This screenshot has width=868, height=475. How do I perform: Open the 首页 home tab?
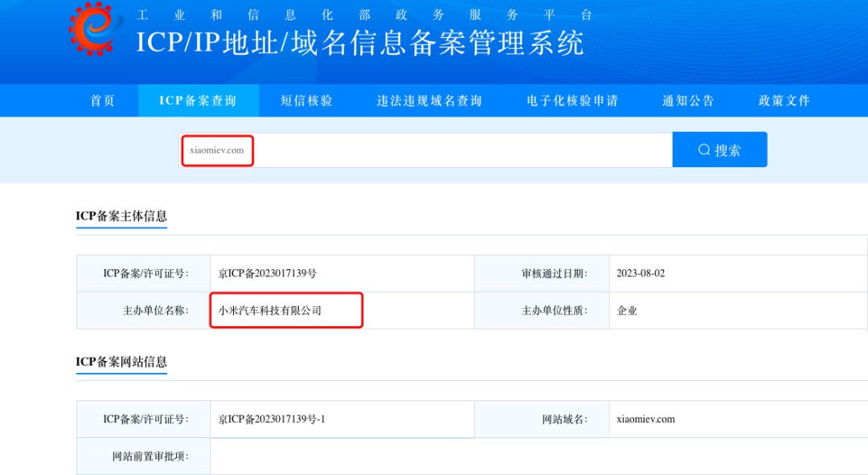coord(102,100)
